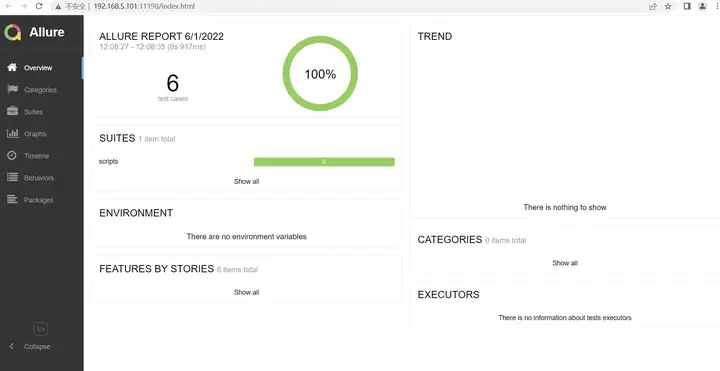This screenshot has height=371, width=720.
Task: Click Show all under Suites
Action: [x=247, y=181]
